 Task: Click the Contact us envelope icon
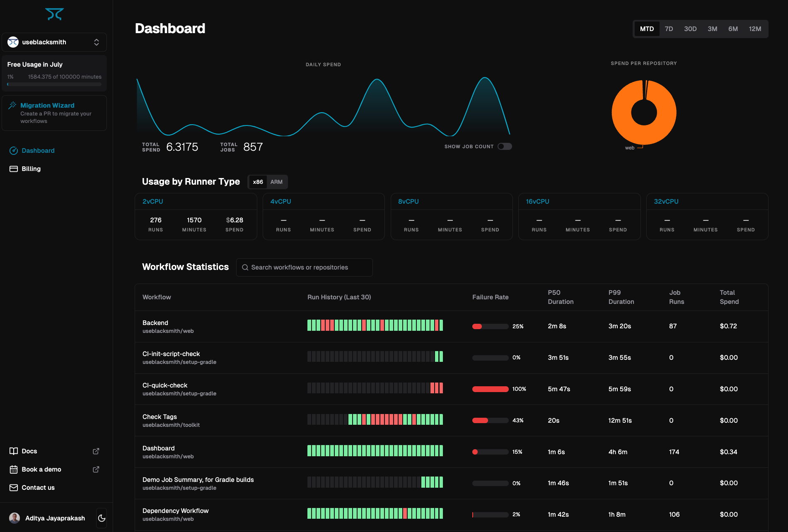tap(14, 488)
